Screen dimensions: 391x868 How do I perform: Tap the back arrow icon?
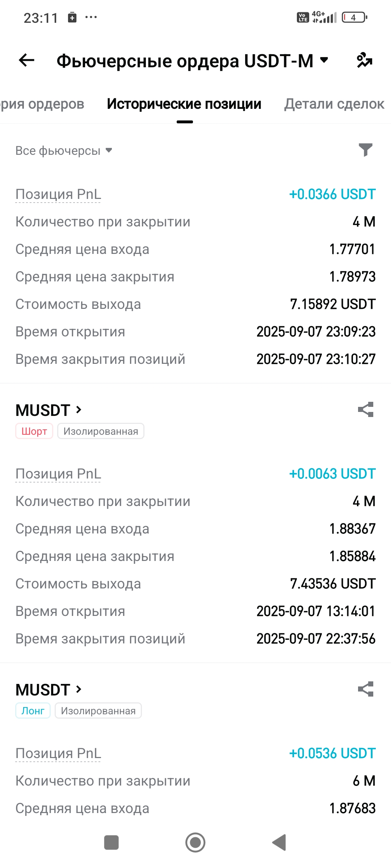[x=26, y=60]
